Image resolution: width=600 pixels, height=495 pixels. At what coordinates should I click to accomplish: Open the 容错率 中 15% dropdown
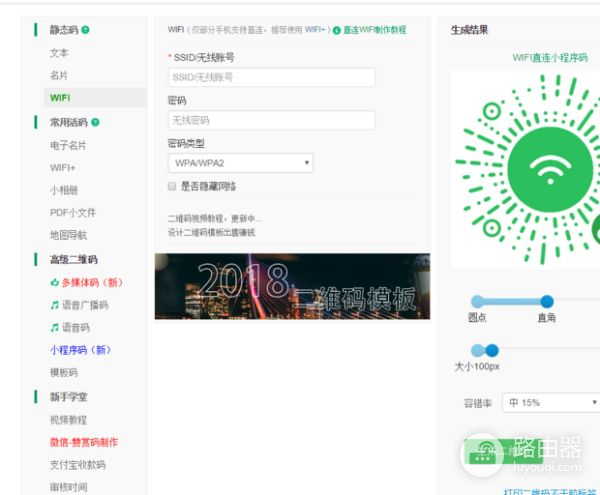point(551,402)
